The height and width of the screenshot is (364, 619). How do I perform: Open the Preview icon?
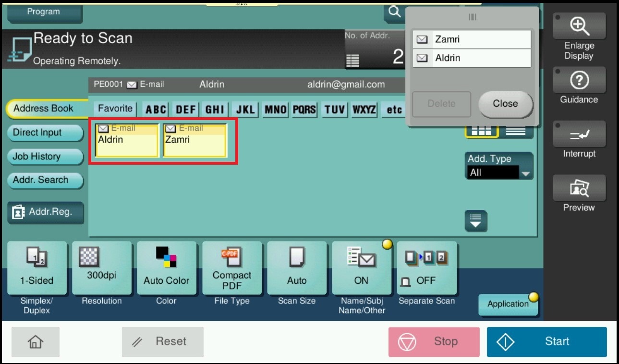coord(579,188)
